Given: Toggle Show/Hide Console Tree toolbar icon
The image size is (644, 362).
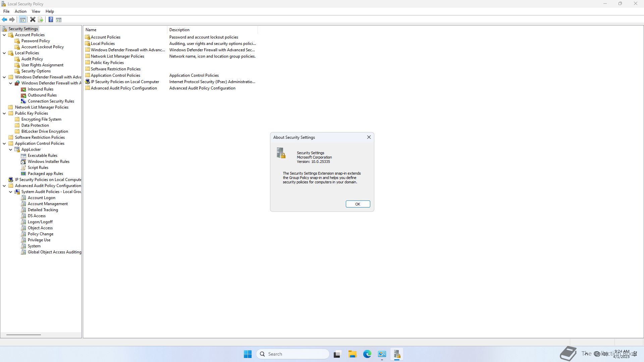Looking at the screenshot, I should tap(22, 20).
